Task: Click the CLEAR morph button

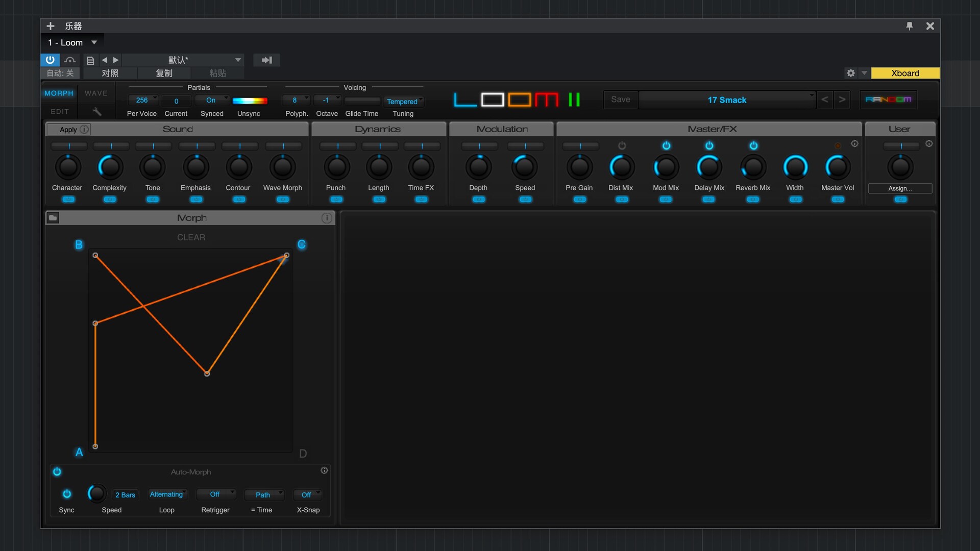Action: [191, 237]
